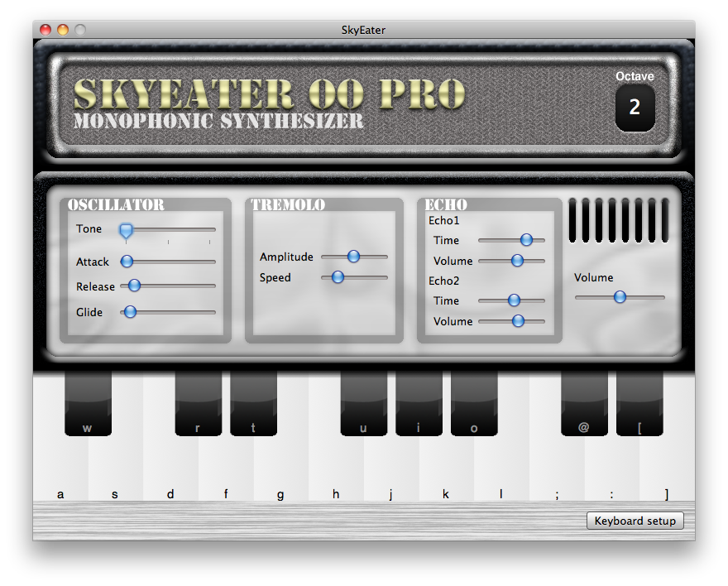Click the Tremolo Amplitude slider knob

(x=353, y=257)
